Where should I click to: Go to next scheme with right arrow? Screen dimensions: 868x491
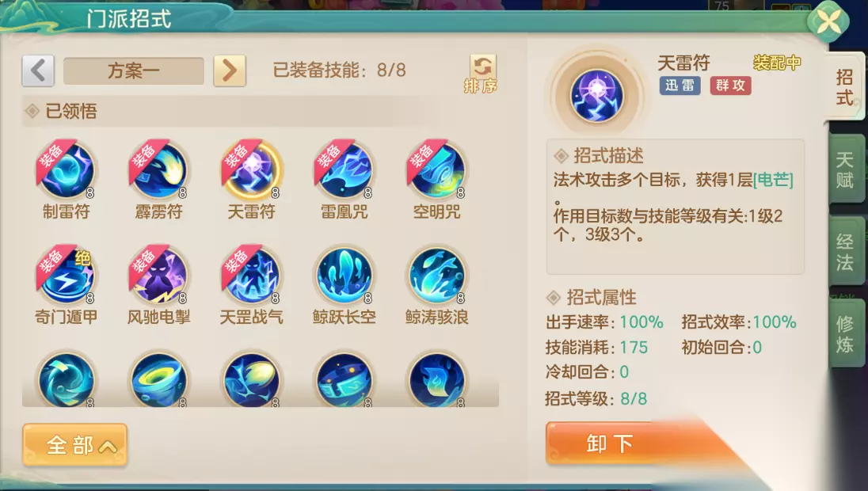pos(229,70)
